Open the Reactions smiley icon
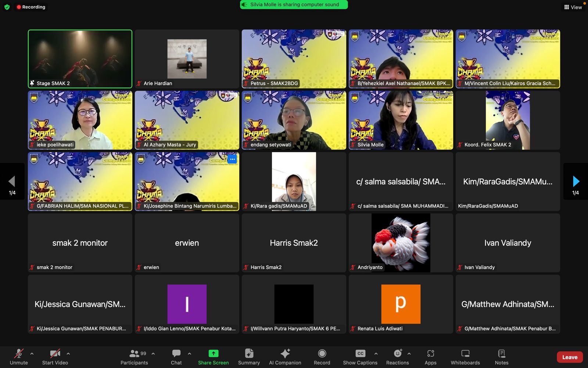The height and width of the screenshot is (368, 588). tap(398, 353)
